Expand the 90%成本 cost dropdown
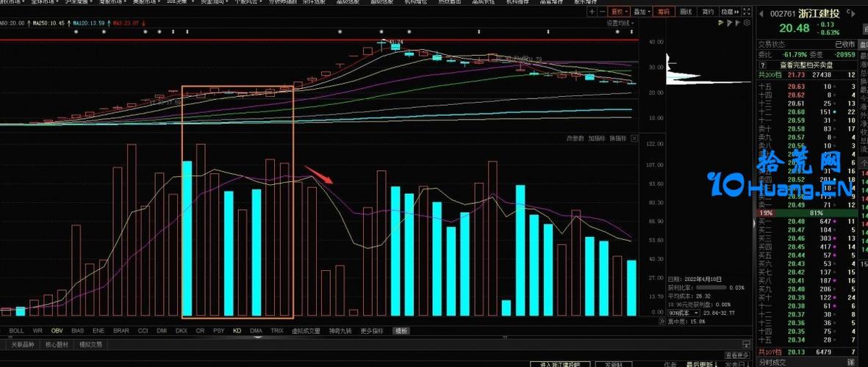Viewport: 868px width, 367px height. coord(681,312)
